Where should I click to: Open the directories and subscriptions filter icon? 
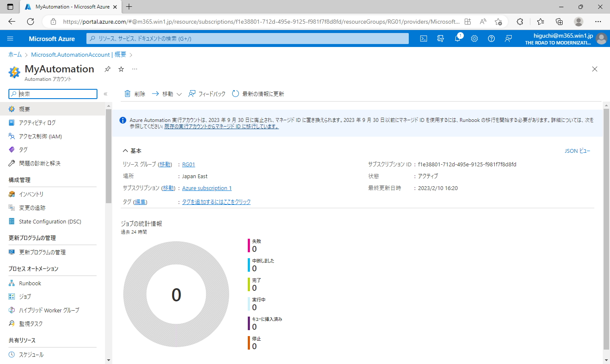click(441, 39)
